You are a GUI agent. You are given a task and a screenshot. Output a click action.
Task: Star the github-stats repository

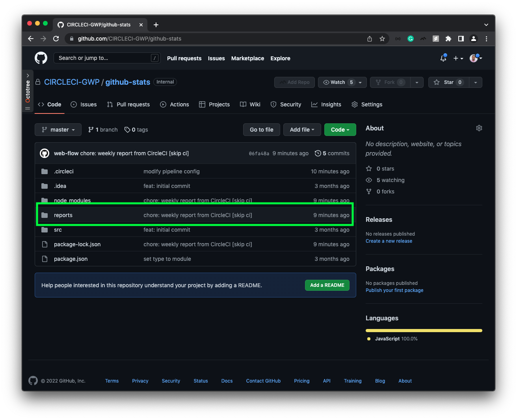448,82
